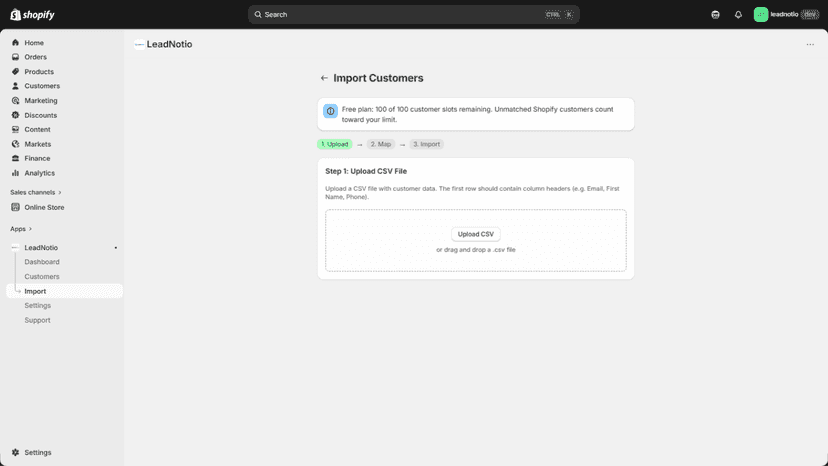The height and width of the screenshot is (466, 828).
Task: Select Import in LeadNotio submenu
Action: coord(64,291)
